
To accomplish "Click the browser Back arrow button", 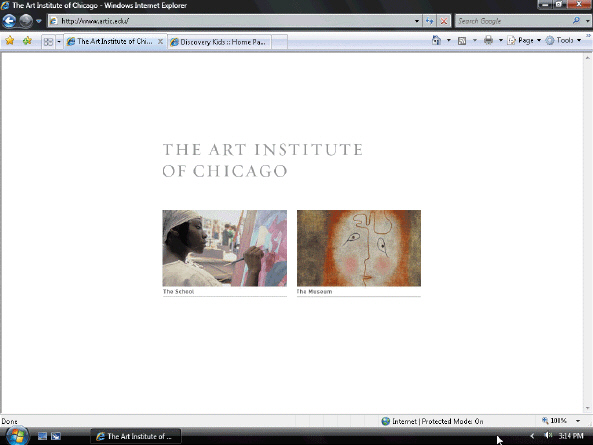I will pyautogui.click(x=9, y=21).
